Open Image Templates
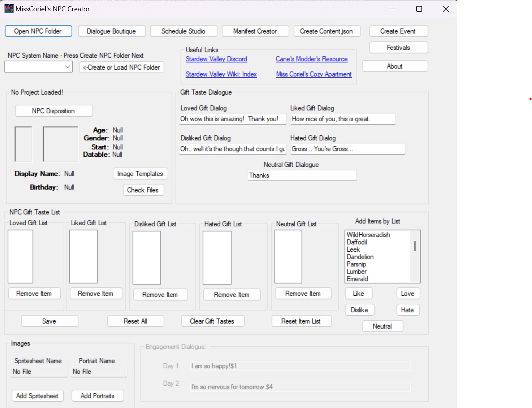This screenshot has height=408, width=532. [x=141, y=174]
